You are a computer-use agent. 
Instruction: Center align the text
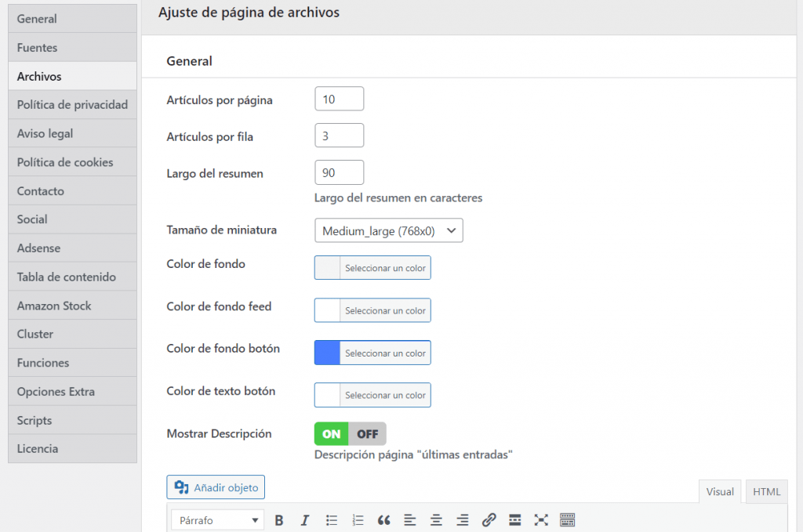pyautogui.click(x=436, y=520)
